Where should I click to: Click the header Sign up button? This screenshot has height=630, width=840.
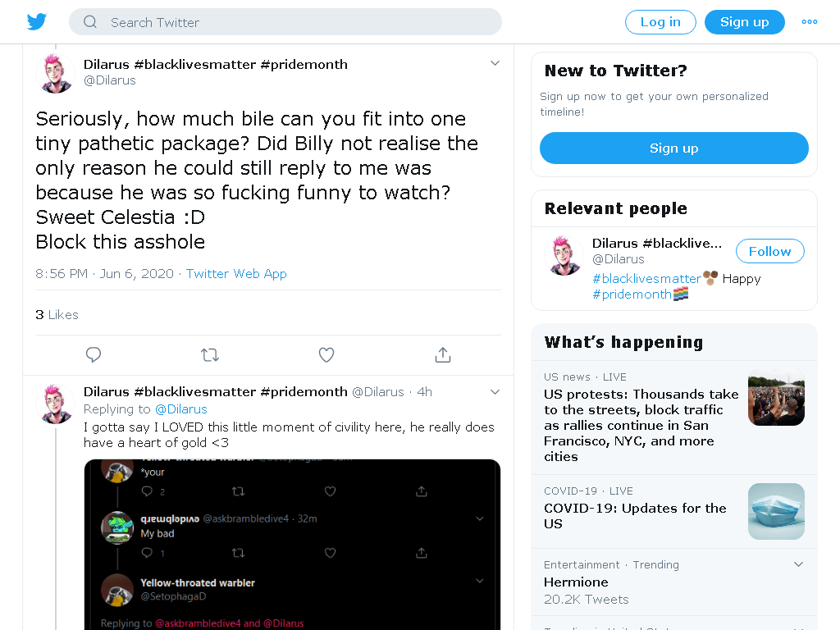(745, 22)
